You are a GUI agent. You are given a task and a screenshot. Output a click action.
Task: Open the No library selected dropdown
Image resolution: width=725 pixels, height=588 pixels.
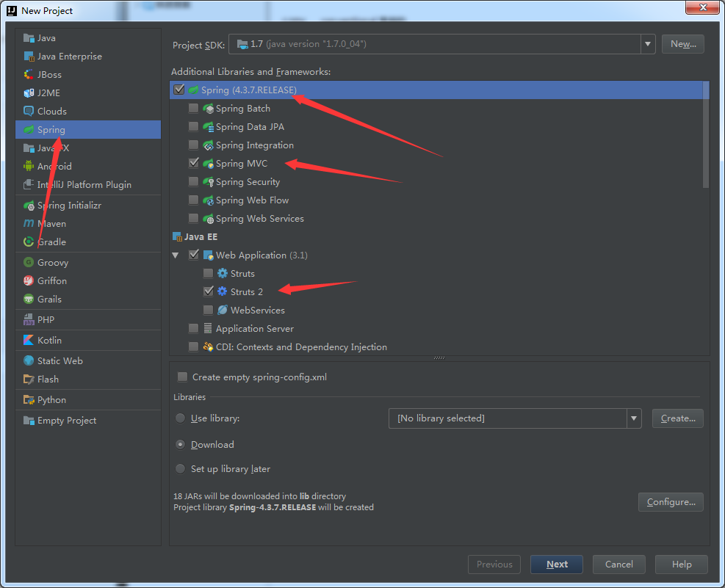tap(635, 418)
